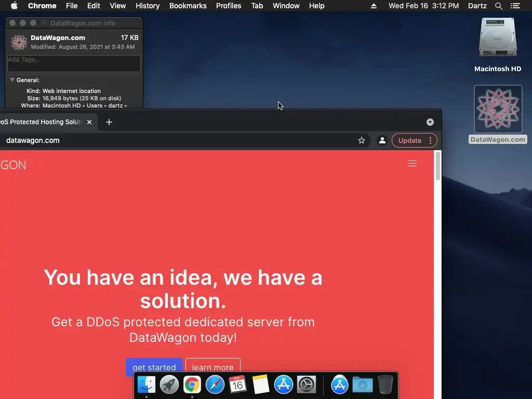The width and height of the screenshot is (532, 399).
Task: Open Safari from the Dock
Action: (215, 385)
